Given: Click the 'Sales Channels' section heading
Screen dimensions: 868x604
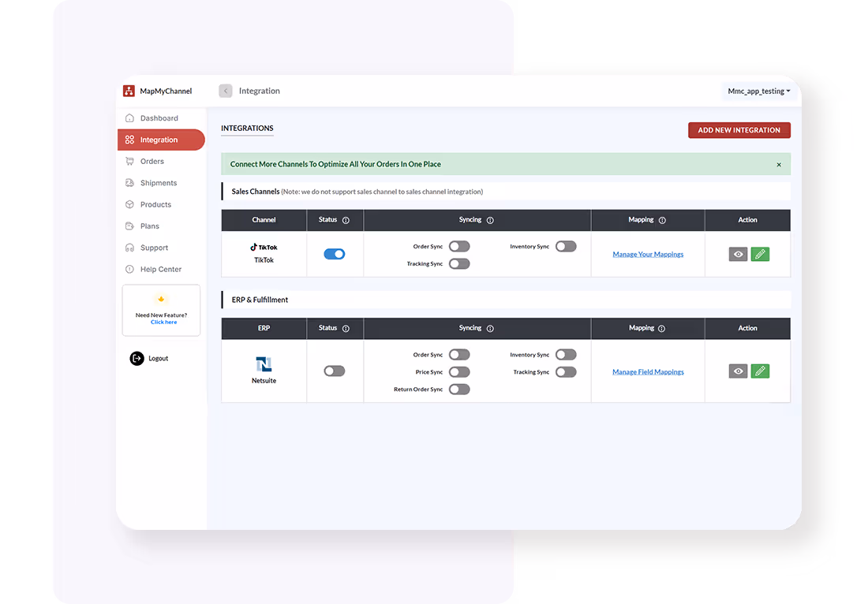Looking at the screenshot, I should 255,192.
